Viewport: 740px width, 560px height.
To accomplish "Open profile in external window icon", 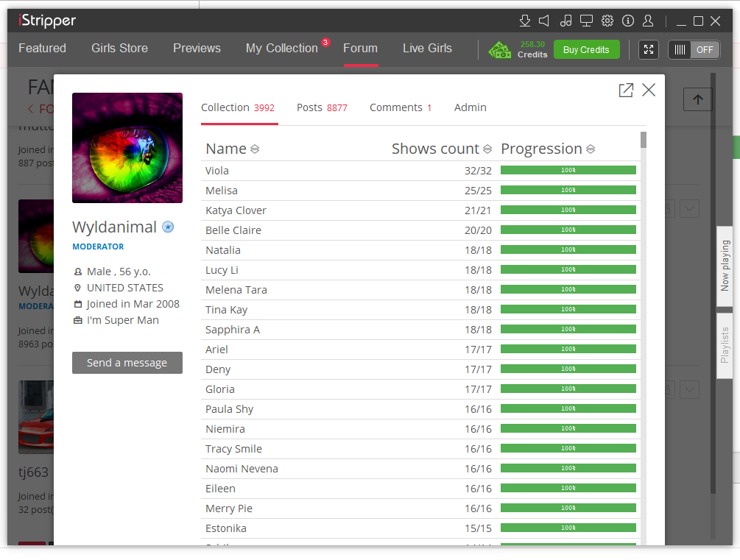I will click(x=626, y=90).
